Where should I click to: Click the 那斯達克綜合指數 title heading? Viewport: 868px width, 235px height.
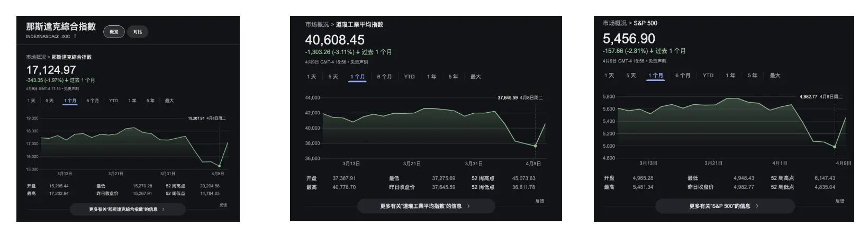point(61,26)
